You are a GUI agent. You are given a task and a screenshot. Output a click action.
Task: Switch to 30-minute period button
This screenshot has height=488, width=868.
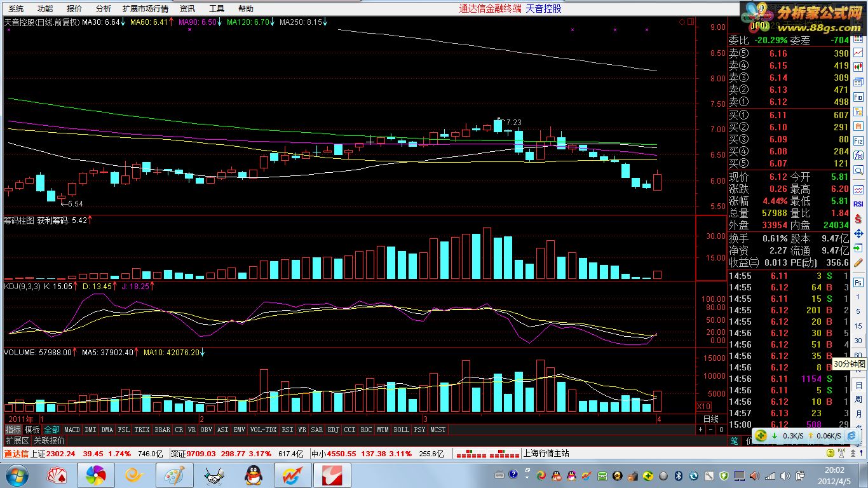click(858, 341)
